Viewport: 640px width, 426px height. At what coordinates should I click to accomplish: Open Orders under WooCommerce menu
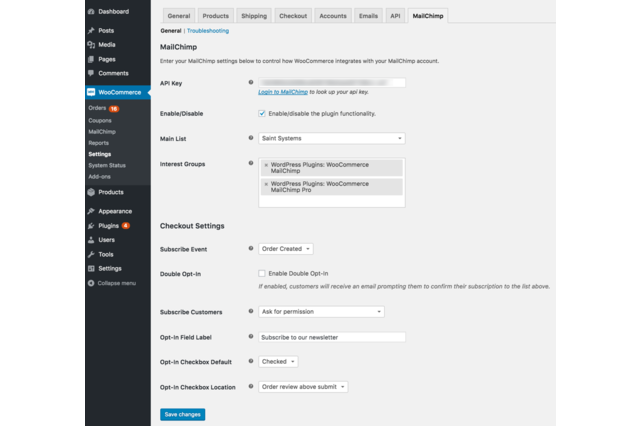[x=97, y=108]
